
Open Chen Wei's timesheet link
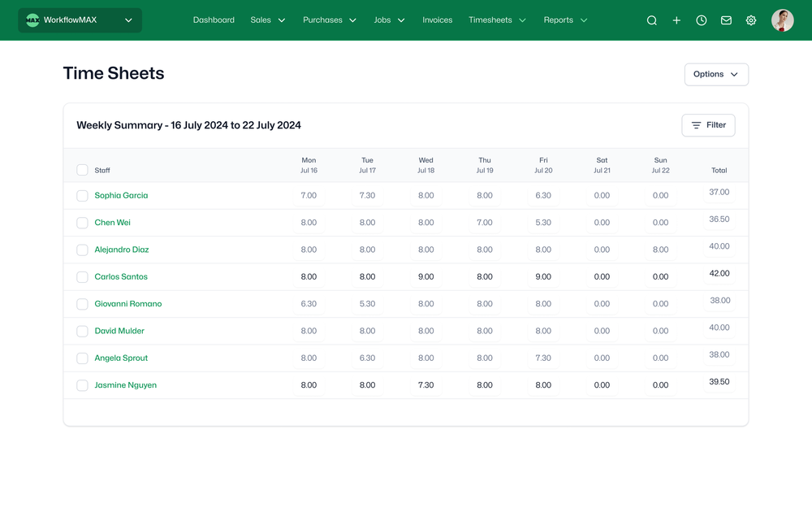(x=112, y=223)
